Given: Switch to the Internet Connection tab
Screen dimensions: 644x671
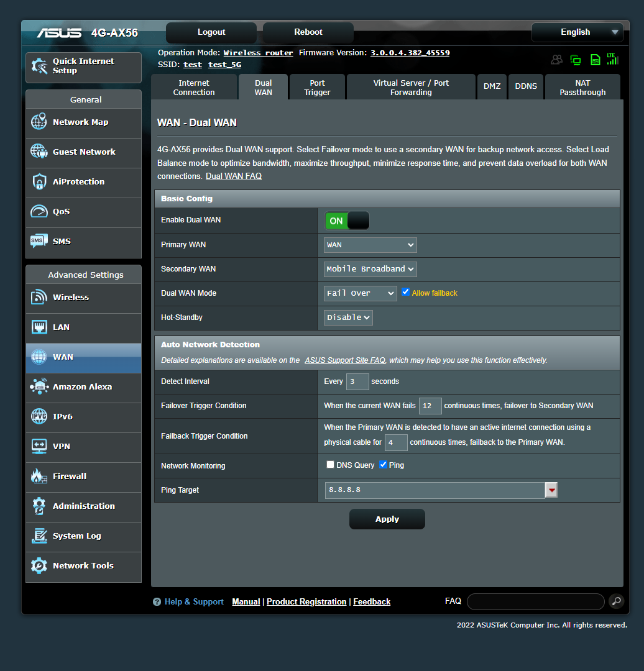Looking at the screenshot, I should point(194,88).
